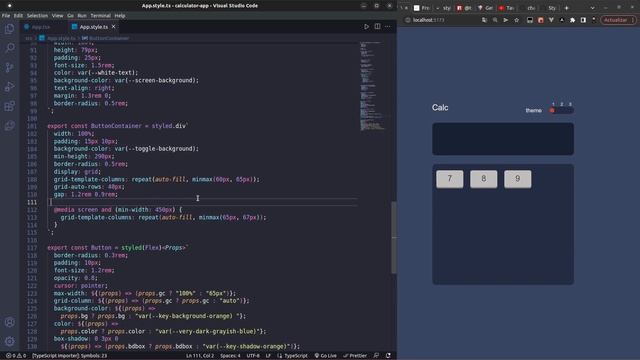Click the localhost address bar

pyautogui.click(x=441, y=20)
